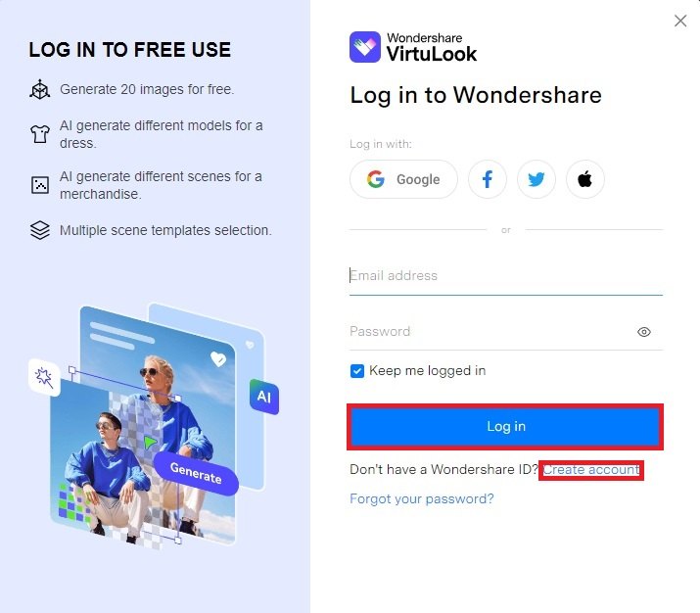
Task: Click the T-shirt icon for models
Action: click(40, 134)
